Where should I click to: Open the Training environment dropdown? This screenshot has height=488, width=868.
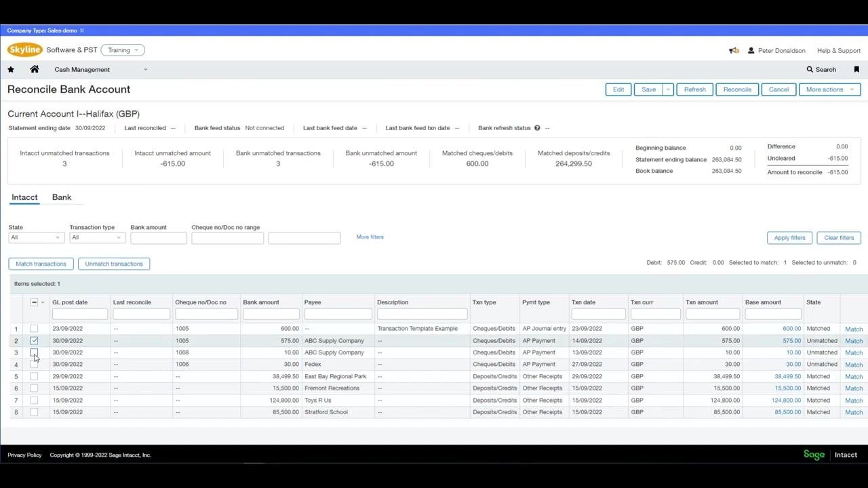tap(123, 50)
